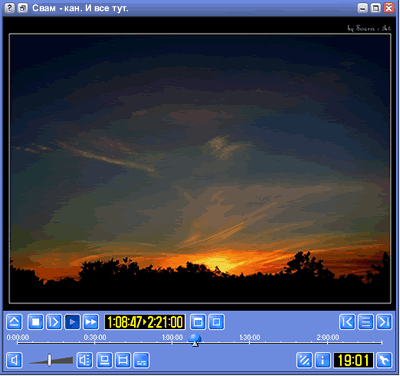Toggle the dark play button
400x376 pixels.
click(x=72, y=322)
